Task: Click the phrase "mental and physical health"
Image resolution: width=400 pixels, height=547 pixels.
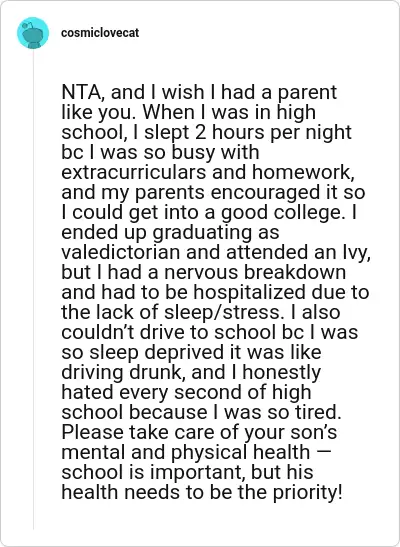Action: tap(186, 452)
